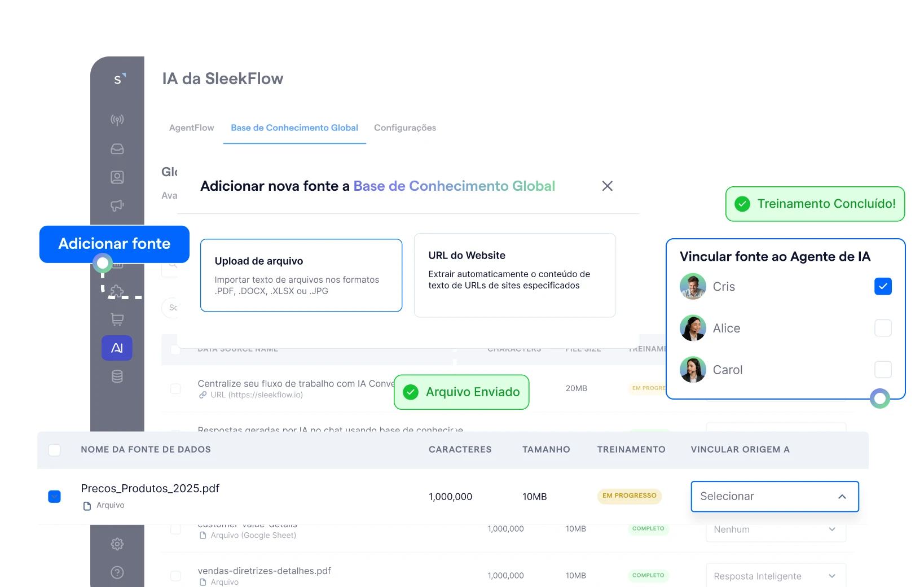Screen dimensions: 924x587
Task: Open the Contacts icon in sidebar
Action: [x=117, y=177]
